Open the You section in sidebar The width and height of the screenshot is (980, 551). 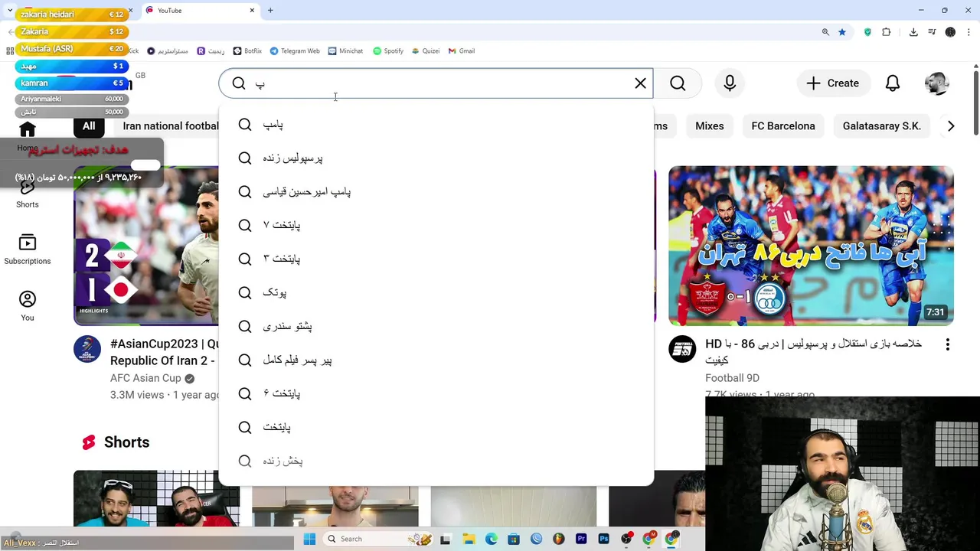[28, 306]
